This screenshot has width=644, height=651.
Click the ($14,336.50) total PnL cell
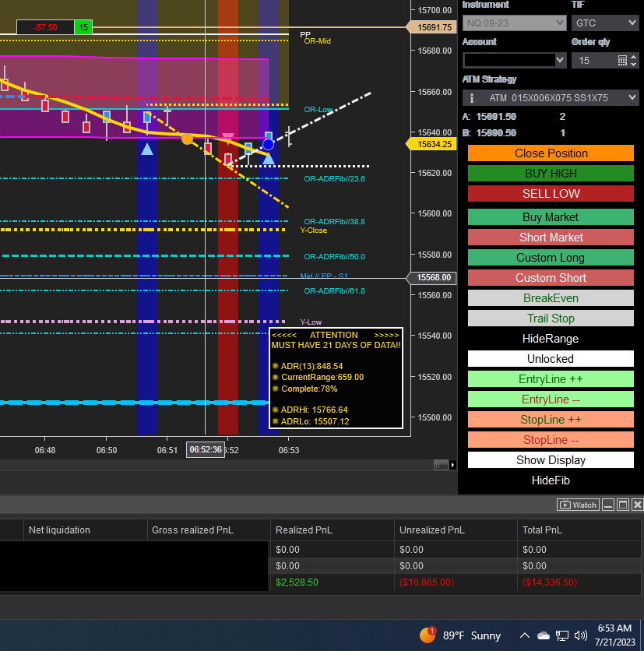pos(579,582)
